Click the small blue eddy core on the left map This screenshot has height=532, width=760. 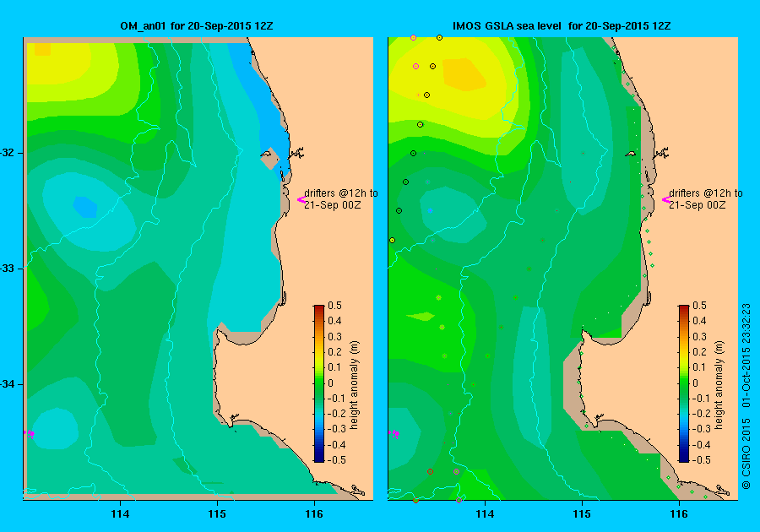(x=85, y=207)
